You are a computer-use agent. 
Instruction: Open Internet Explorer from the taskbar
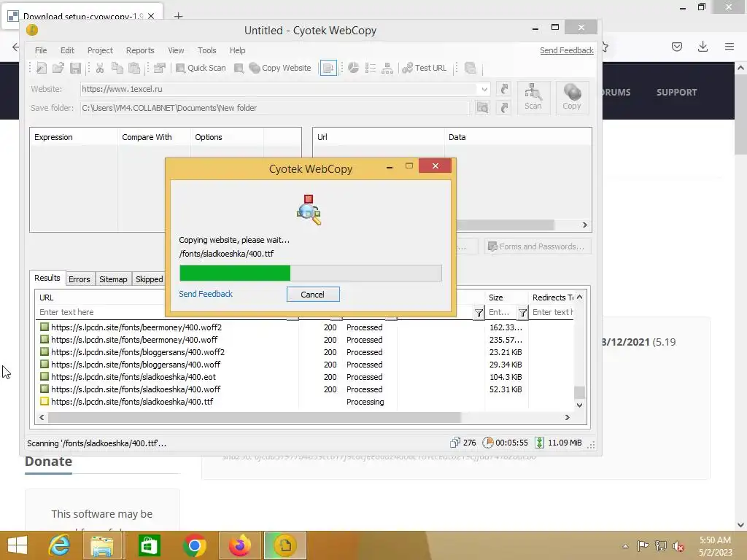coord(59,545)
